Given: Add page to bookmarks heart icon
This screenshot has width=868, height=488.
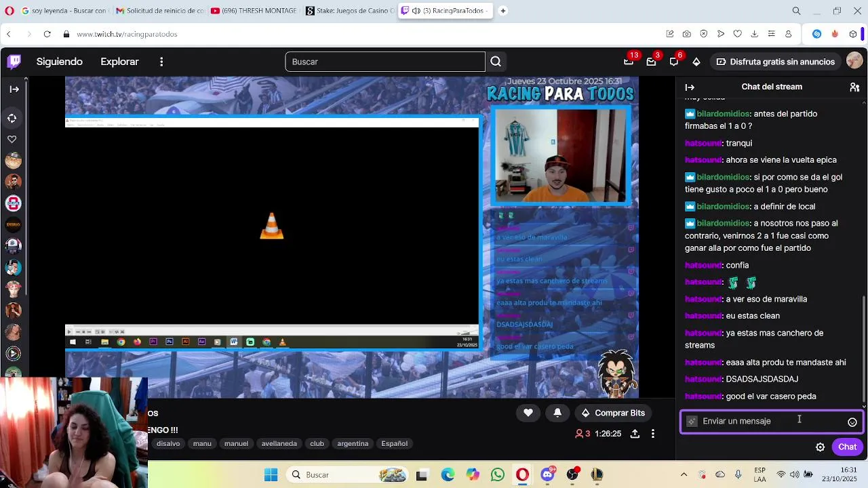Looking at the screenshot, I should click(738, 34).
